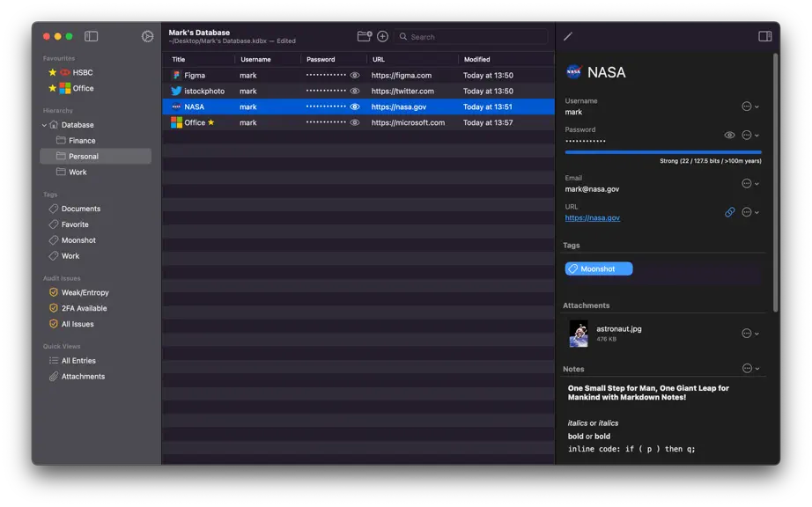Select the istockphoto entry row

(x=358, y=91)
